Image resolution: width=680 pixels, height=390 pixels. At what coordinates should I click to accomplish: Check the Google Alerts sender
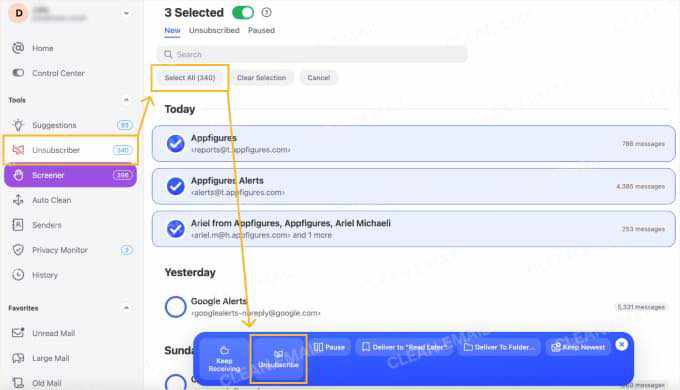pos(176,307)
